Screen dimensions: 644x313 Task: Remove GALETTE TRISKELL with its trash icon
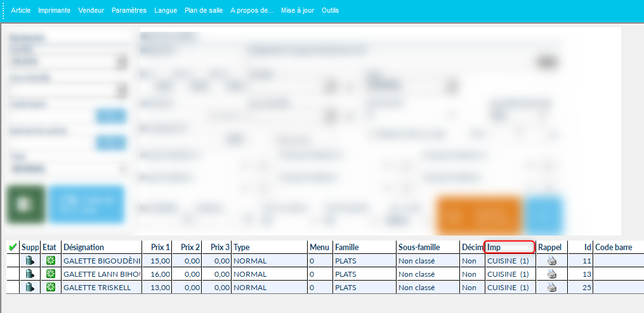point(30,288)
